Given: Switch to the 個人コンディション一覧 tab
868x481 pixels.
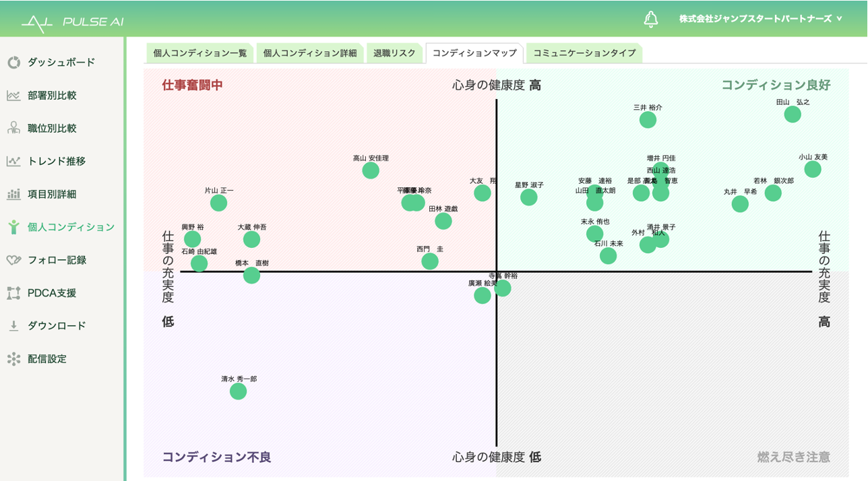Looking at the screenshot, I should (x=199, y=53).
